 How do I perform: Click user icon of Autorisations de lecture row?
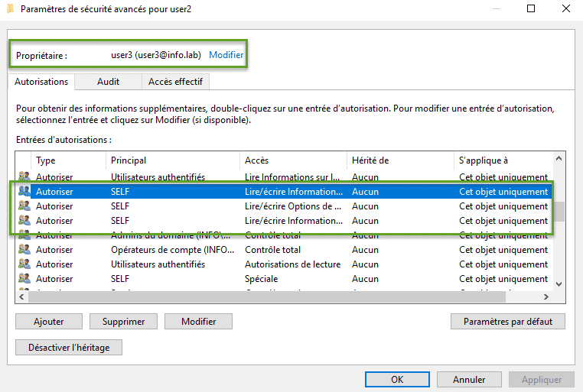coord(24,264)
